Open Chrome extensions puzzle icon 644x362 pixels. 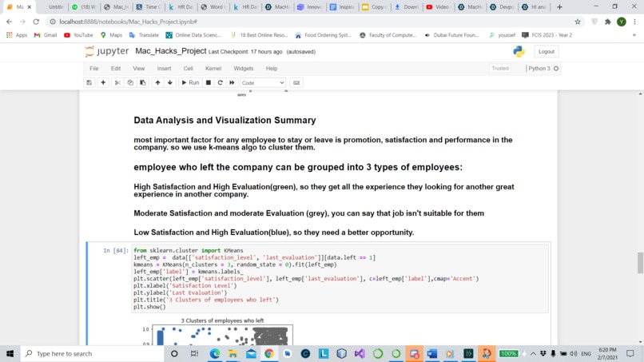point(608,22)
